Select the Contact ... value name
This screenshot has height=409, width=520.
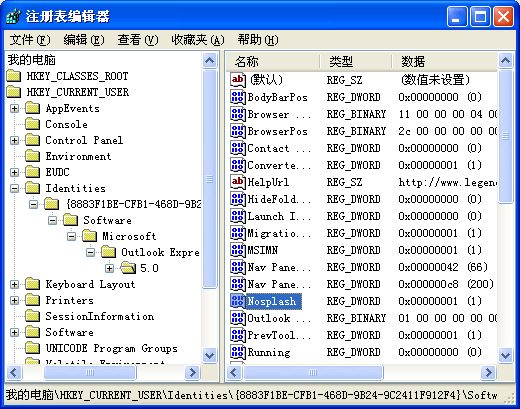coord(279,148)
